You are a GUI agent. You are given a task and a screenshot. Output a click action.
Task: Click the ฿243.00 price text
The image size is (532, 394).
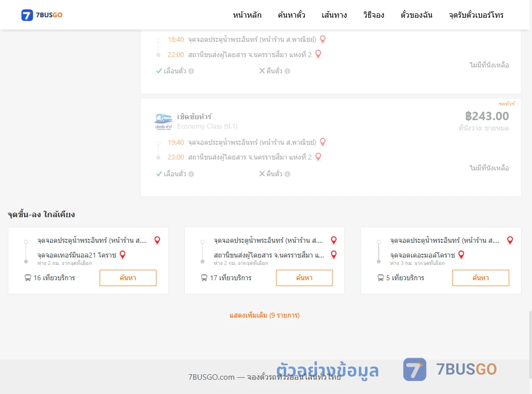(487, 116)
